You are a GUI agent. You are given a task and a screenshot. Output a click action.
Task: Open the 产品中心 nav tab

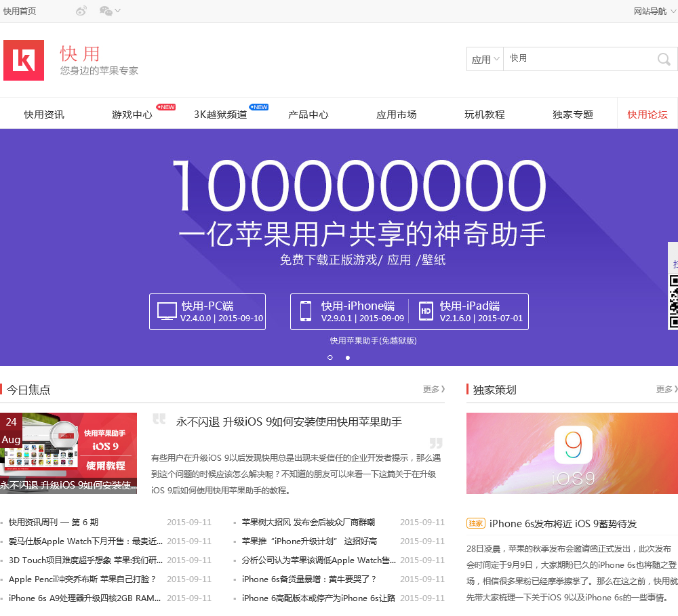click(x=308, y=115)
